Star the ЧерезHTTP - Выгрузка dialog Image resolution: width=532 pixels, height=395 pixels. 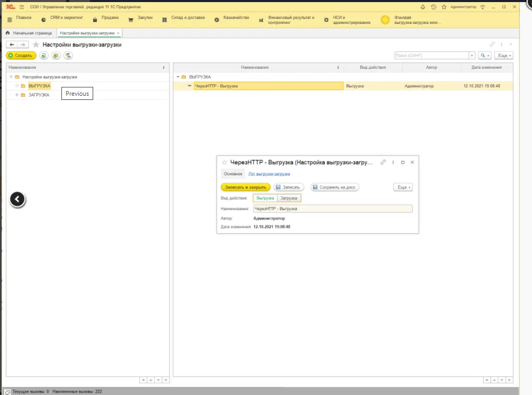point(224,162)
